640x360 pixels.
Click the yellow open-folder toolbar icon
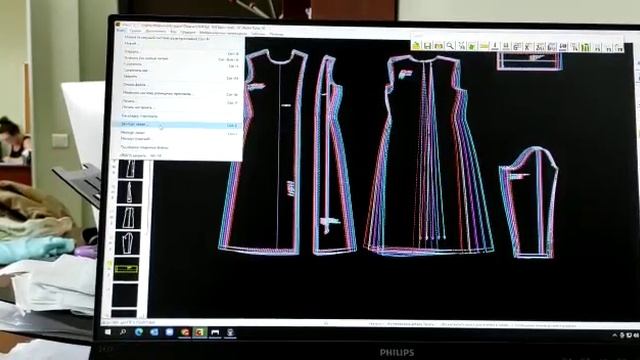tap(416, 45)
